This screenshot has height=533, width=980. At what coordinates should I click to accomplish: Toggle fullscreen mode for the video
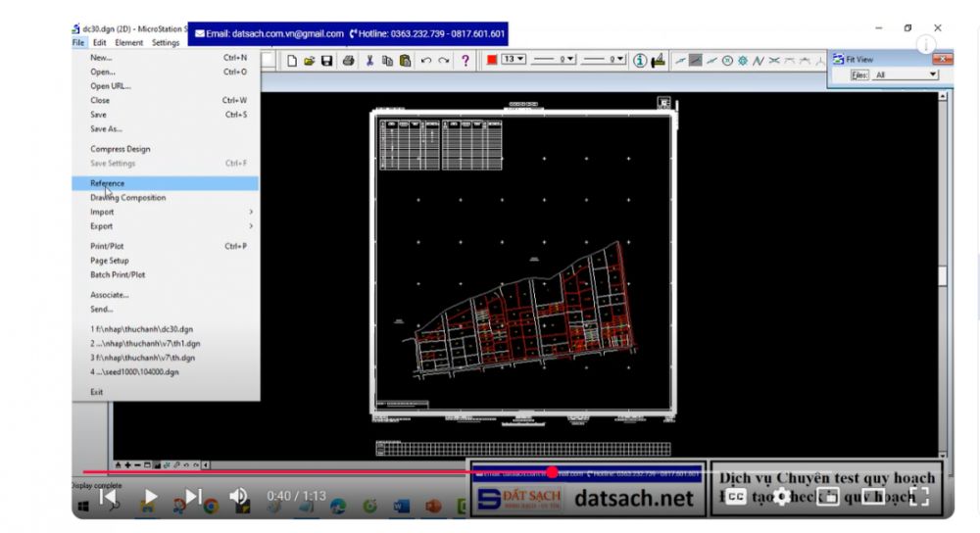918,497
